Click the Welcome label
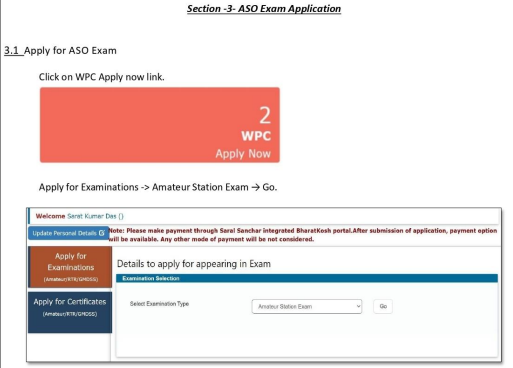 pyautogui.click(x=50, y=216)
